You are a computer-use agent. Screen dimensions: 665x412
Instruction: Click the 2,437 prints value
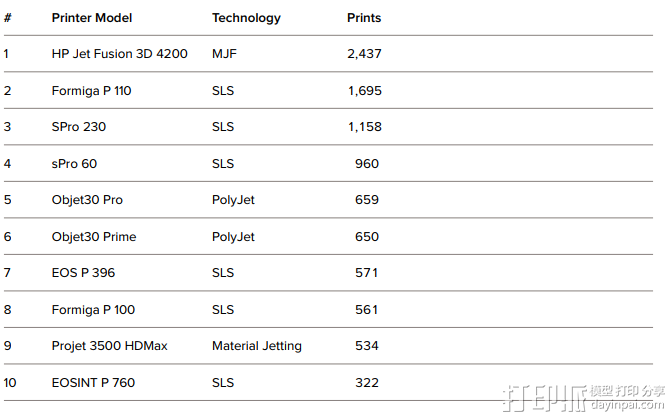364,54
